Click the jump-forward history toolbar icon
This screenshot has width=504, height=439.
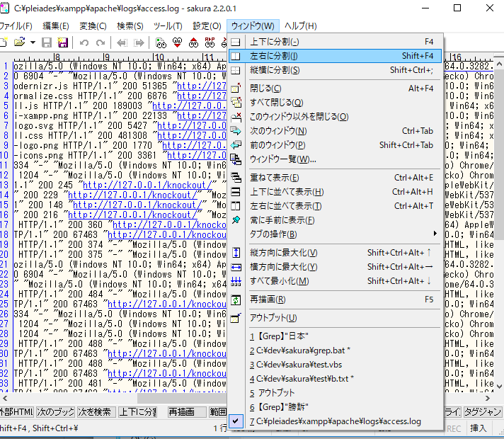[x=139, y=42]
